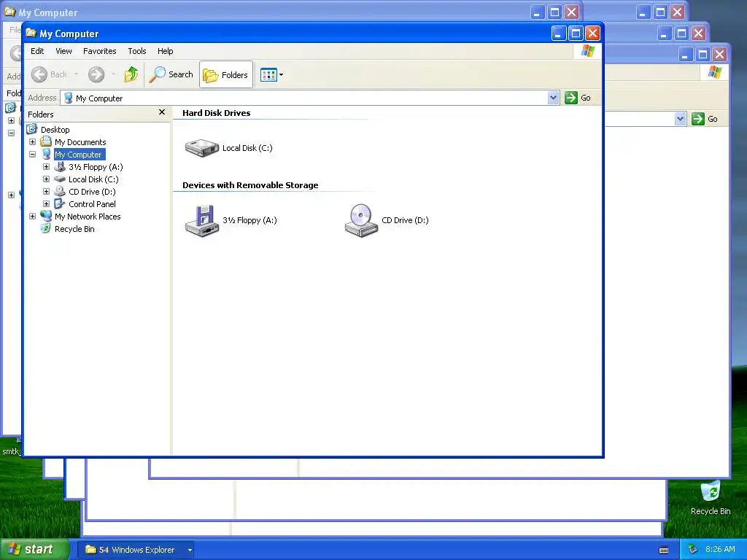This screenshot has height=560, width=747.
Task: Open address dropdown in the background window
Action: 681,119
